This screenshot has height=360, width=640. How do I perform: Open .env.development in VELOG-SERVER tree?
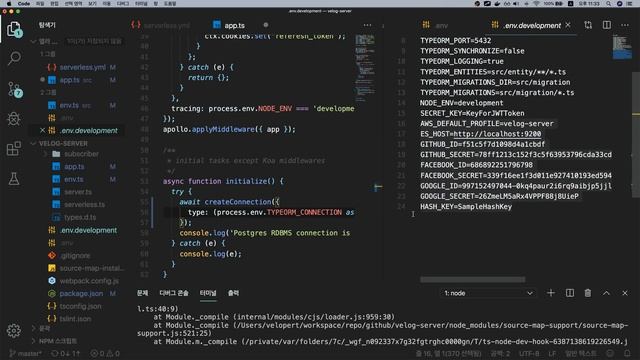tap(88, 230)
